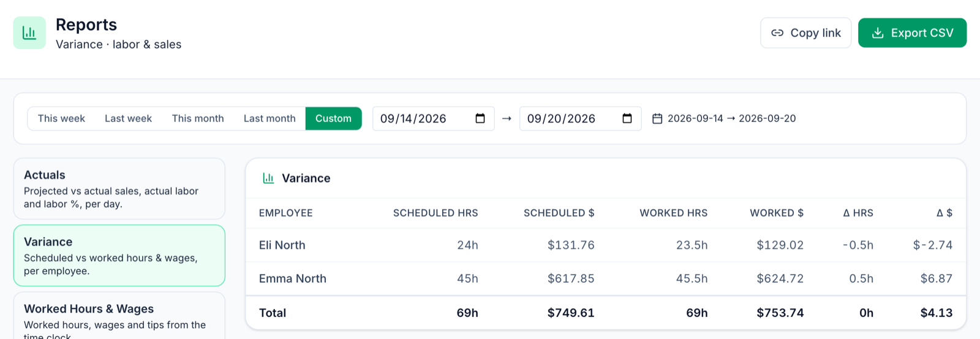
Task: Click the Total row label
Action: click(273, 313)
